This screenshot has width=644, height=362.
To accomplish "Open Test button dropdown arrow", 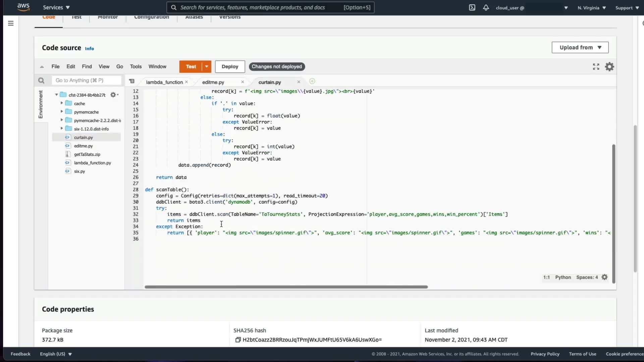I will (207, 67).
